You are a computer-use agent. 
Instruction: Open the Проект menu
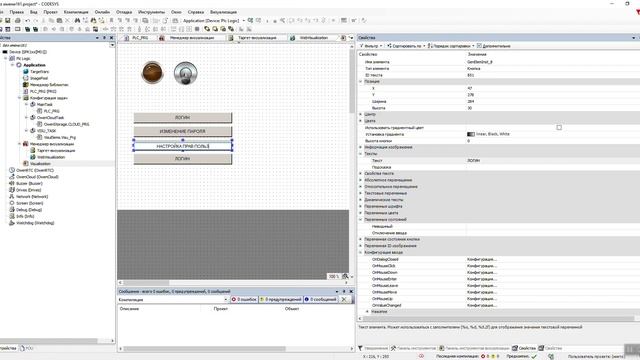point(50,12)
